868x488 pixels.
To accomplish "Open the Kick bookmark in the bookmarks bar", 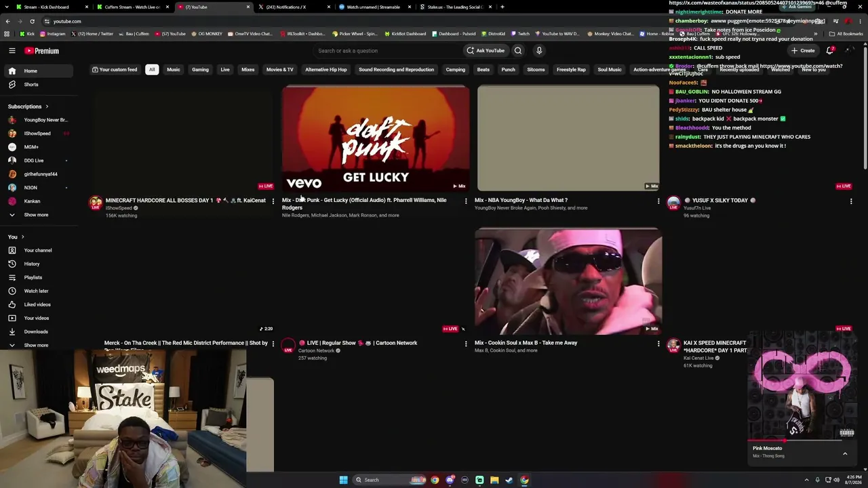I will (27, 34).
